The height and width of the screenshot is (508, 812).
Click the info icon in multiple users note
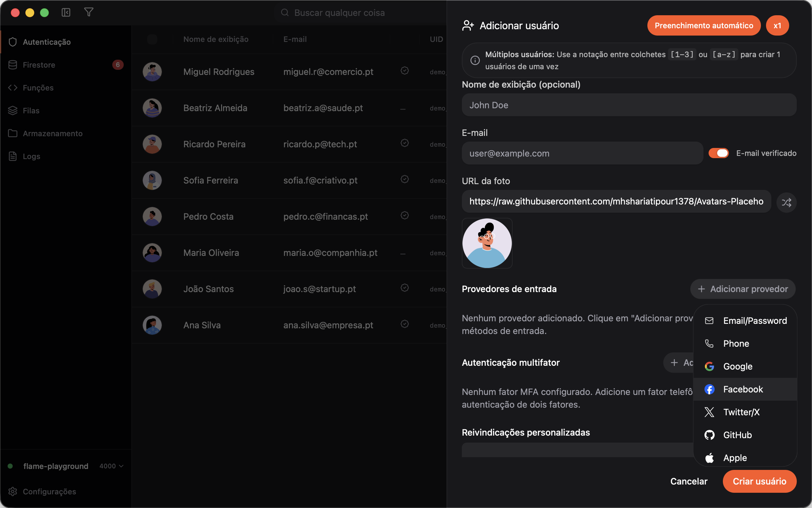coord(475,60)
